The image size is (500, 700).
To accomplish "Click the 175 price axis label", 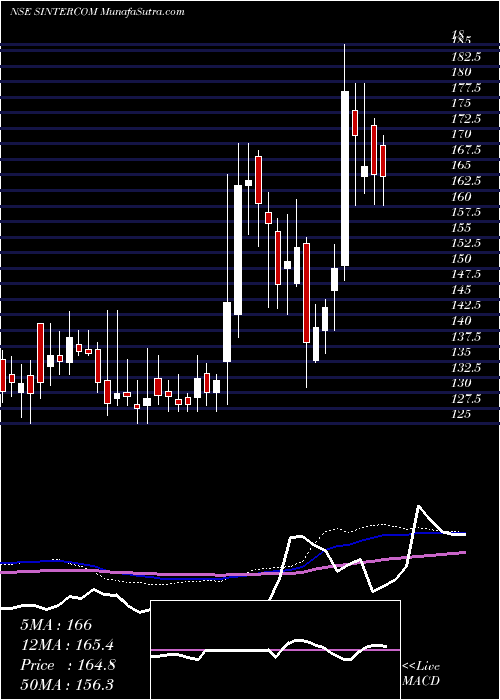I will click(x=462, y=103).
